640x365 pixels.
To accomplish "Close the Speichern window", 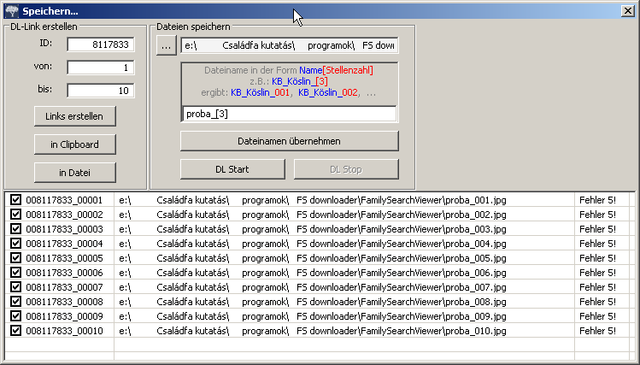I will [627, 11].
